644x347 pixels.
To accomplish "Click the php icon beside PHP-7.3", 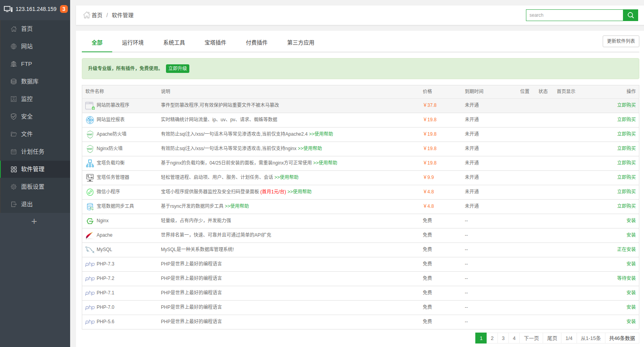I will 90,264.
